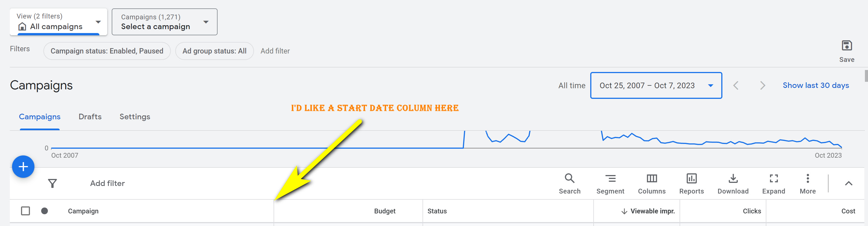Open the Select a campaign dropdown
Viewport: 868px width, 226px height.
pos(164,22)
